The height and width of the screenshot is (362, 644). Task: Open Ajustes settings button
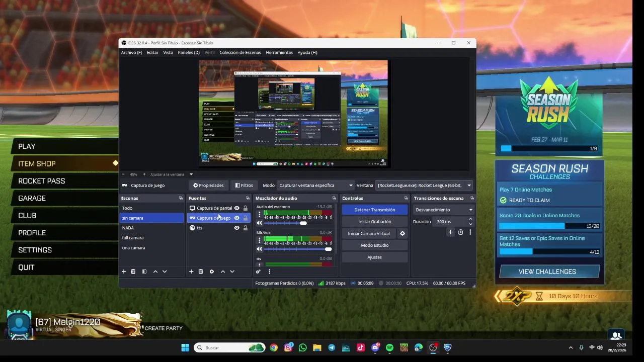tap(375, 257)
